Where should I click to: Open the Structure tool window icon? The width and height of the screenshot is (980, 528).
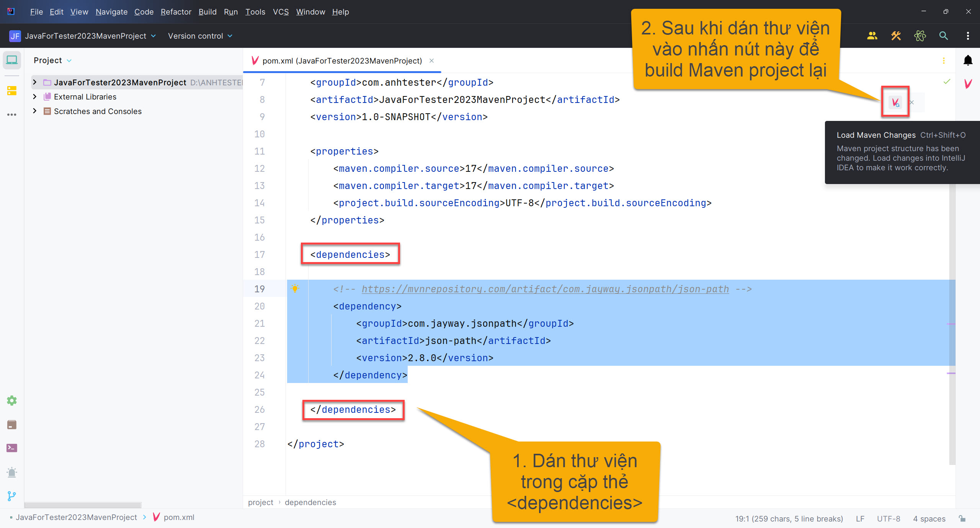12,91
